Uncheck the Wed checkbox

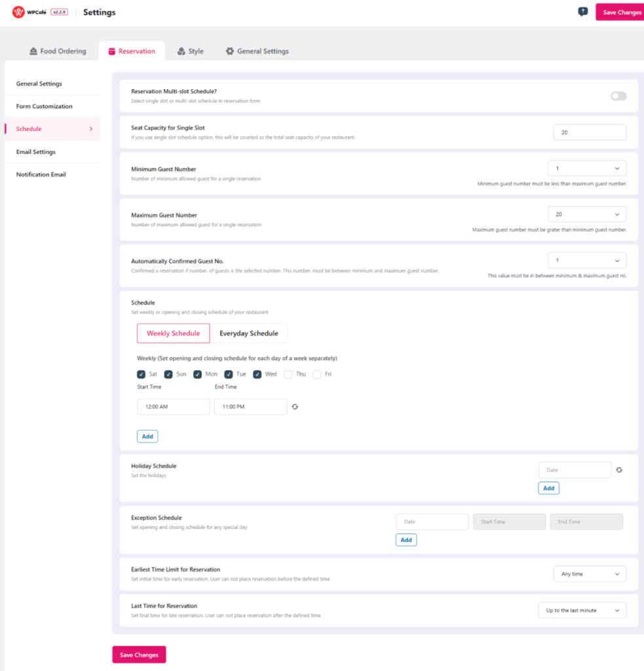257,374
